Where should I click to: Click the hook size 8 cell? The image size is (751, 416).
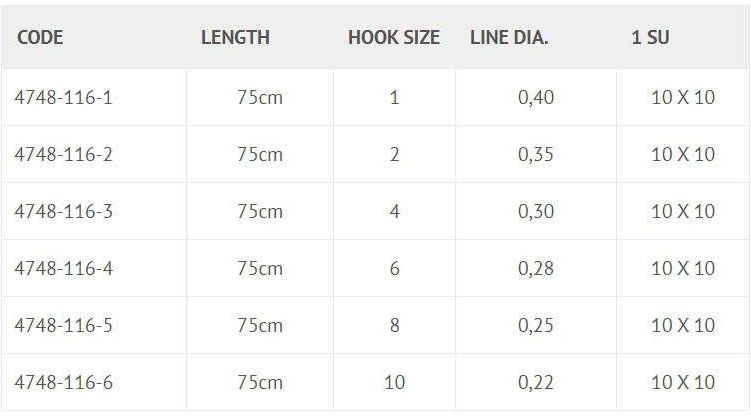pos(394,325)
